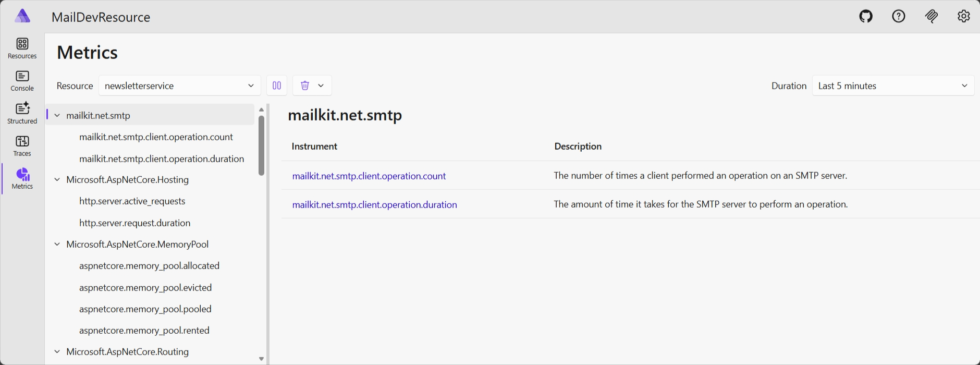Open the Traces page
The image size is (980, 365).
(22, 145)
